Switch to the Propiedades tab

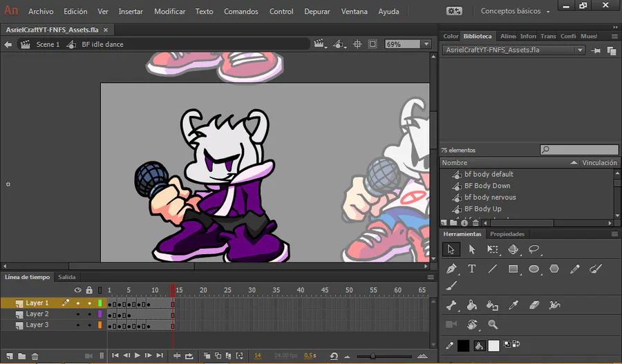point(507,234)
